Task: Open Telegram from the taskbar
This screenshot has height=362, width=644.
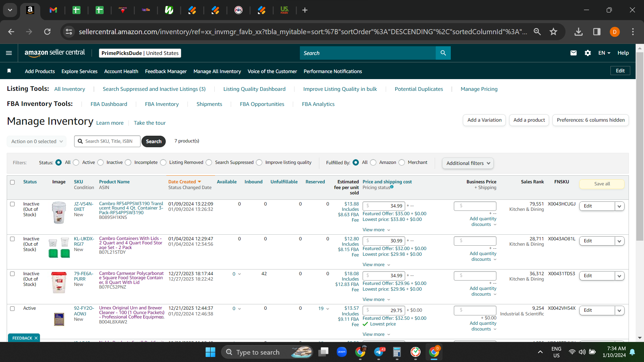Action: point(379,352)
